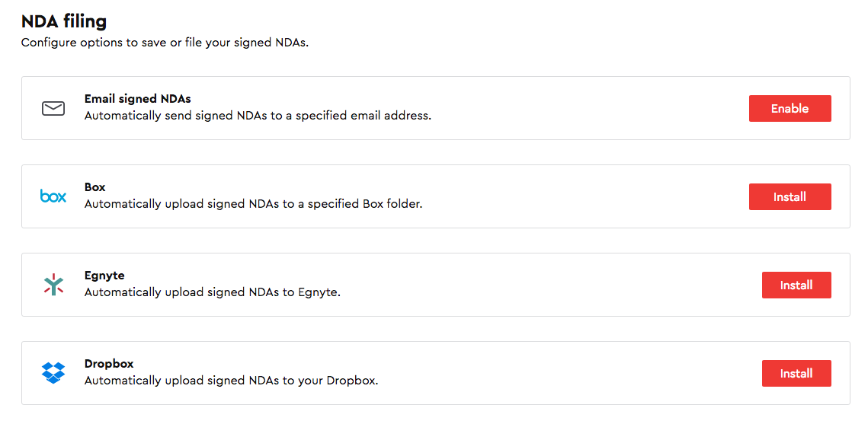Click the 'Box' integration title text
Screen dimensions: 868x424
click(x=94, y=187)
